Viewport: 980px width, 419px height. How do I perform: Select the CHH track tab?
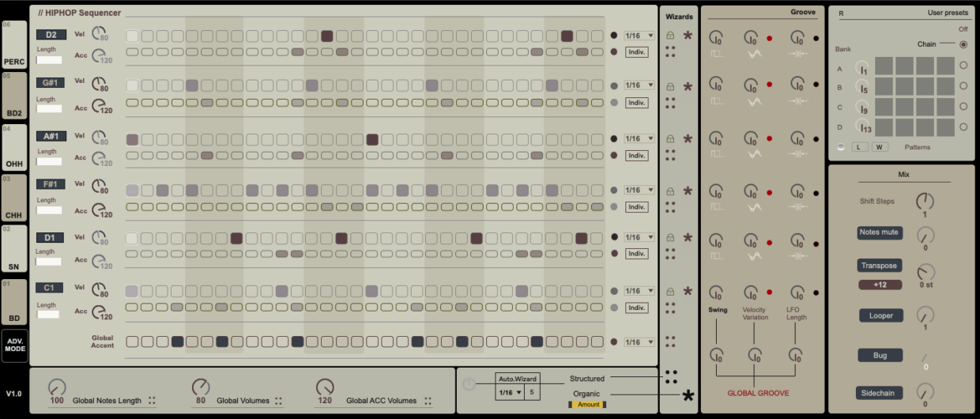[x=14, y=198]
